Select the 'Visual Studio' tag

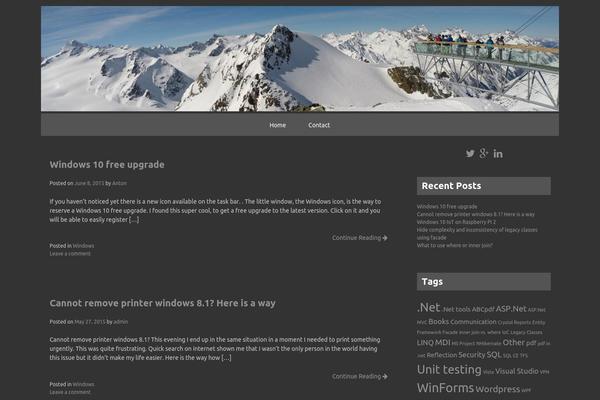[x=517, y=371]
